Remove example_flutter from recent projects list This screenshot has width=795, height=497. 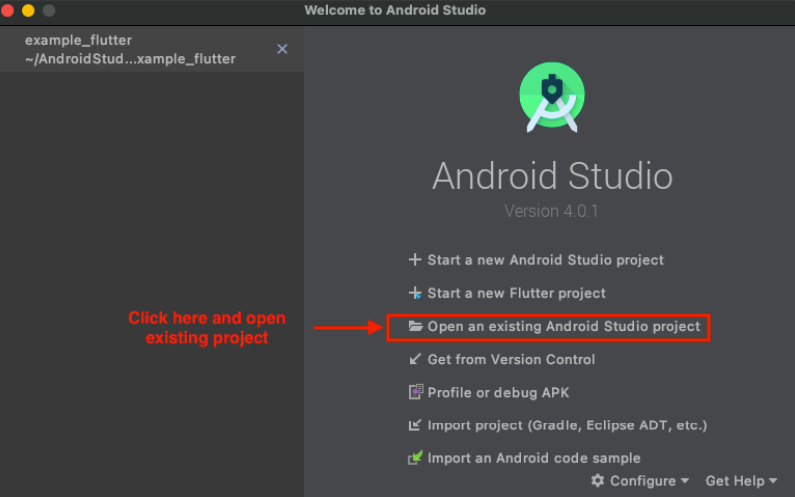click(x=282, y=49)
